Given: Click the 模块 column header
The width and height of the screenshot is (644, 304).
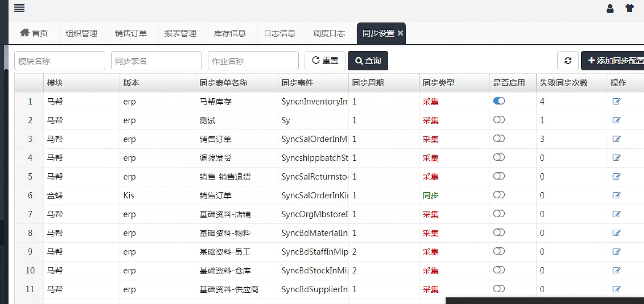Looking at the screenshot, I should tap(82, 83).
